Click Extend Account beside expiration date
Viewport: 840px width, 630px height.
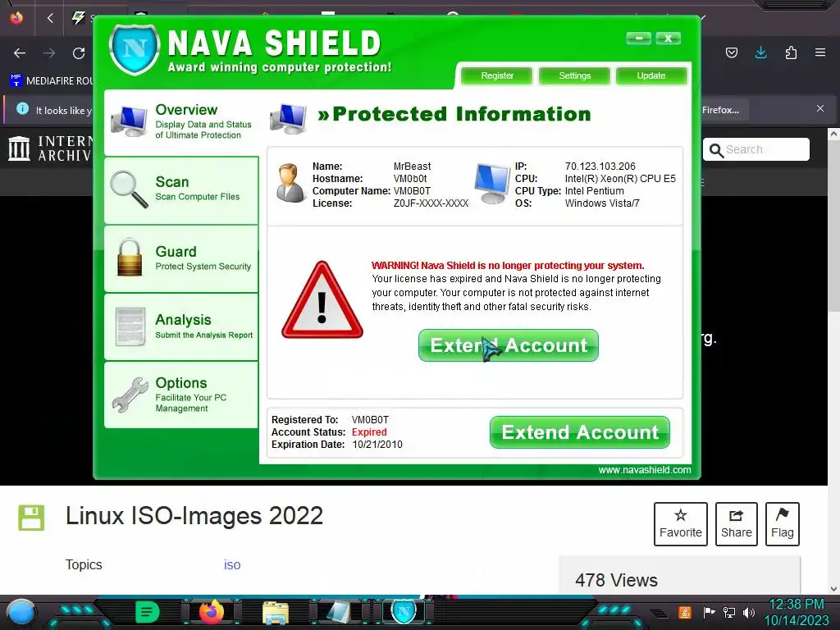(580, 432)
